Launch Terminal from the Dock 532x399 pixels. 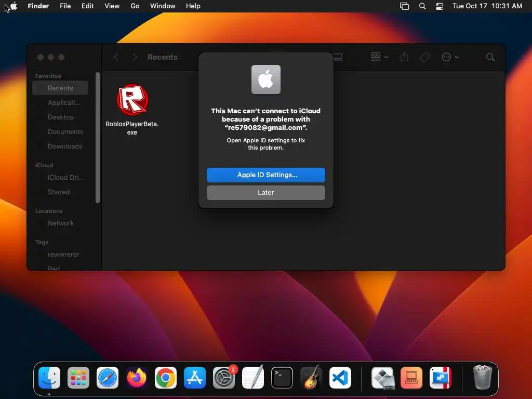[x=282, y=378]
